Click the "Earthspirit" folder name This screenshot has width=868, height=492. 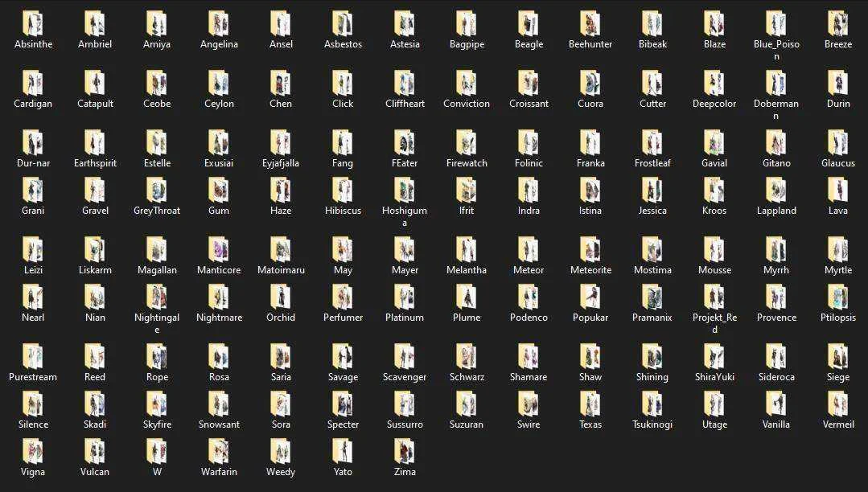pos(95,163)
